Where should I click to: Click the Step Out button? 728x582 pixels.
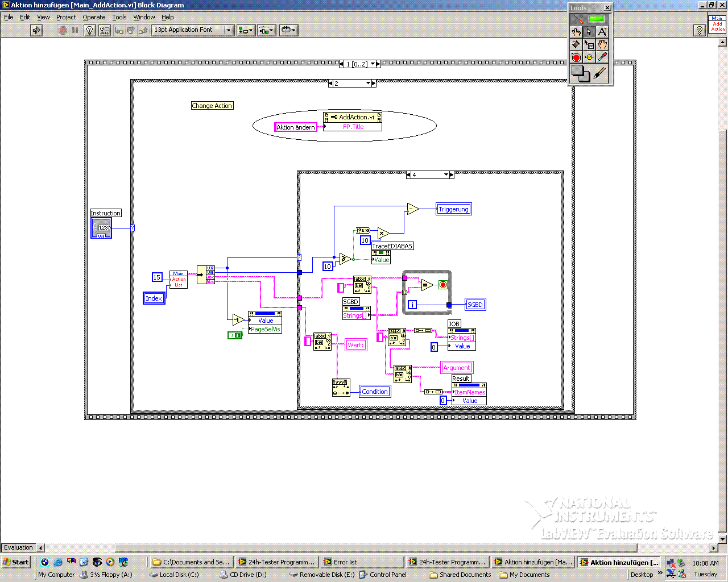point(143,30)
